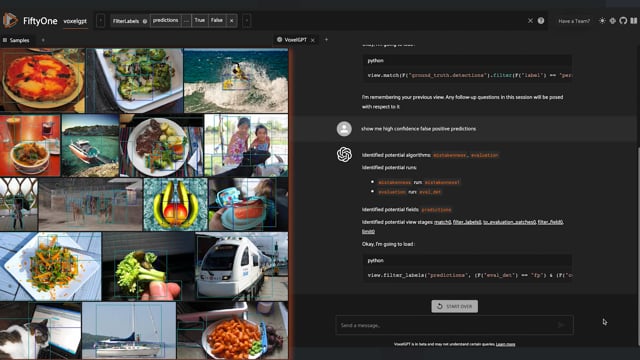Open the predictions field dropdown
This screenshot has width=640, height=360.
[165, 20]
